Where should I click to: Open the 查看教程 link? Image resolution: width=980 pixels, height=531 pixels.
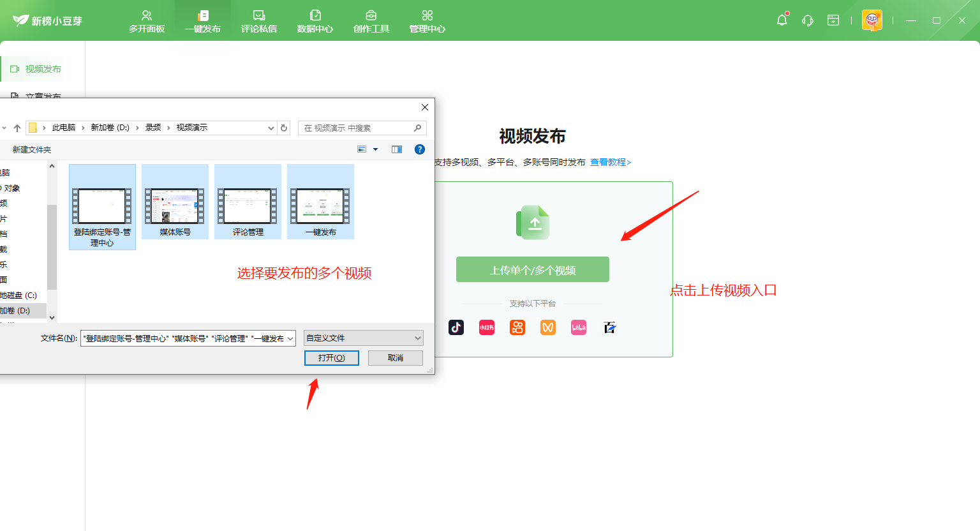pyautogui.click(x=611, y=162)
